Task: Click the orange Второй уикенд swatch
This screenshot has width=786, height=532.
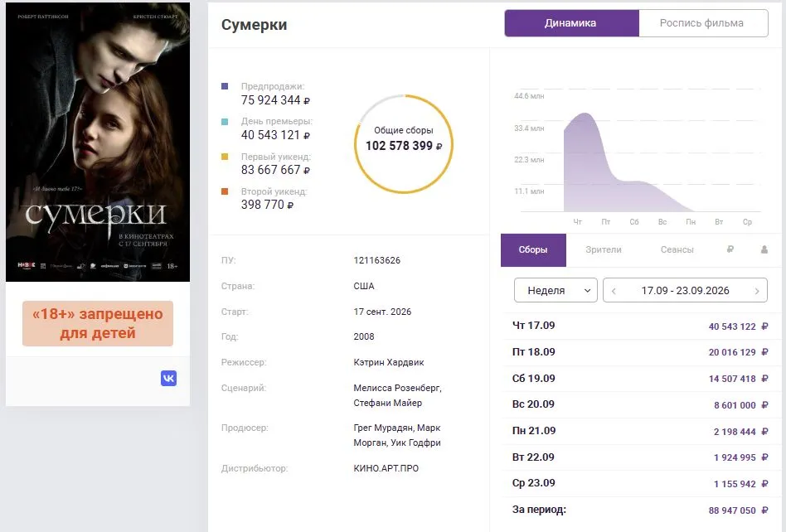Action: tap(225, 191)
